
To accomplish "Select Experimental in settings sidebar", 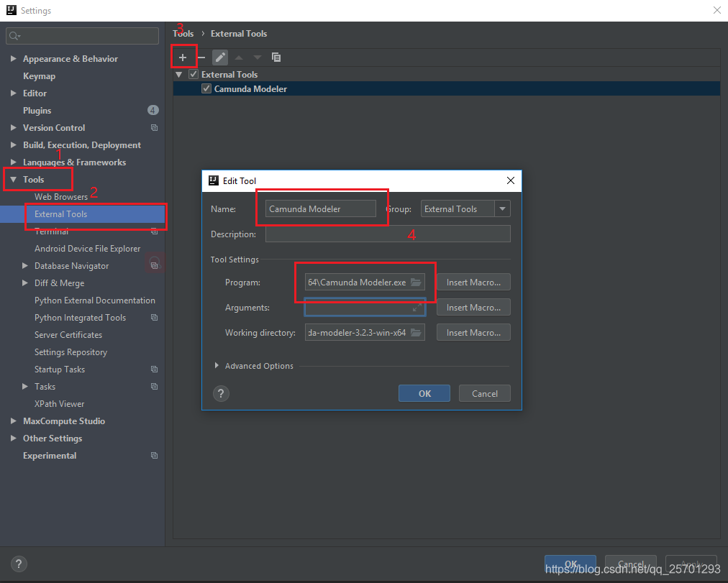I will pyautogui.click(x=50, y=456).
